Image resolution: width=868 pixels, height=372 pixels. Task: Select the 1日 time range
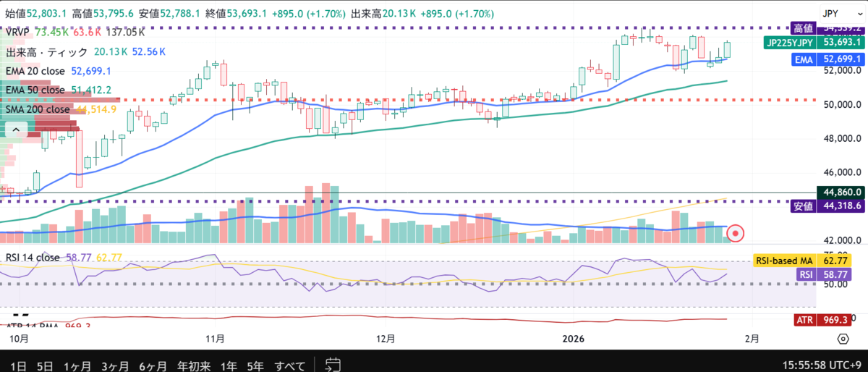(18, 365)
